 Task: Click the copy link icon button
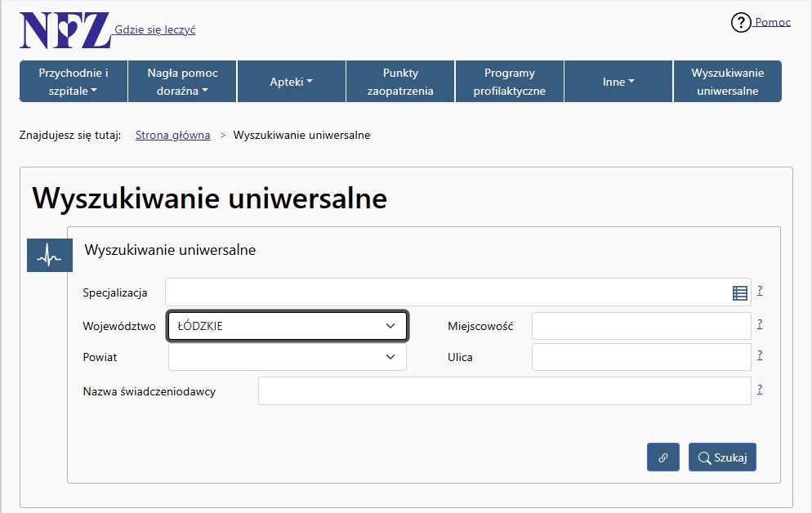coord(663,457)
